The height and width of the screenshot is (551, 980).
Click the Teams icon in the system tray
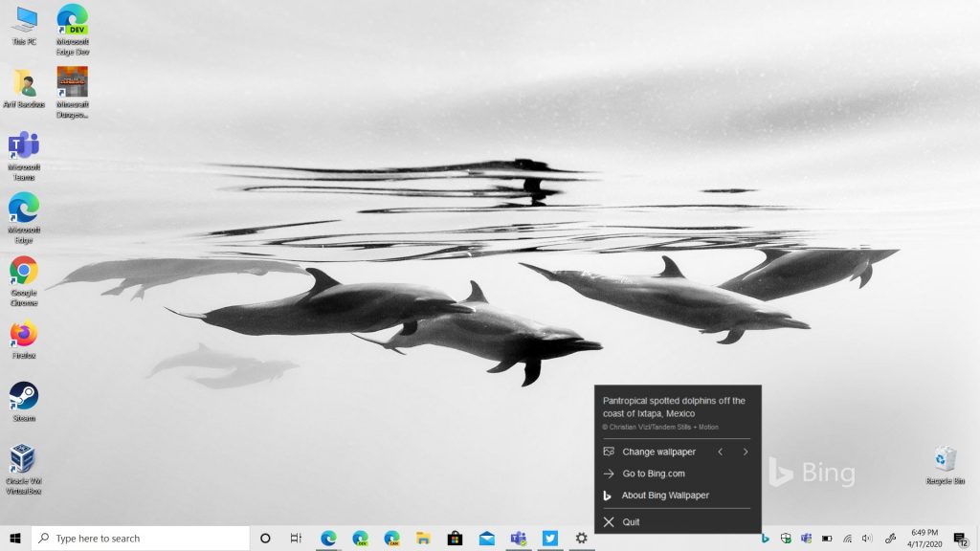806,539
